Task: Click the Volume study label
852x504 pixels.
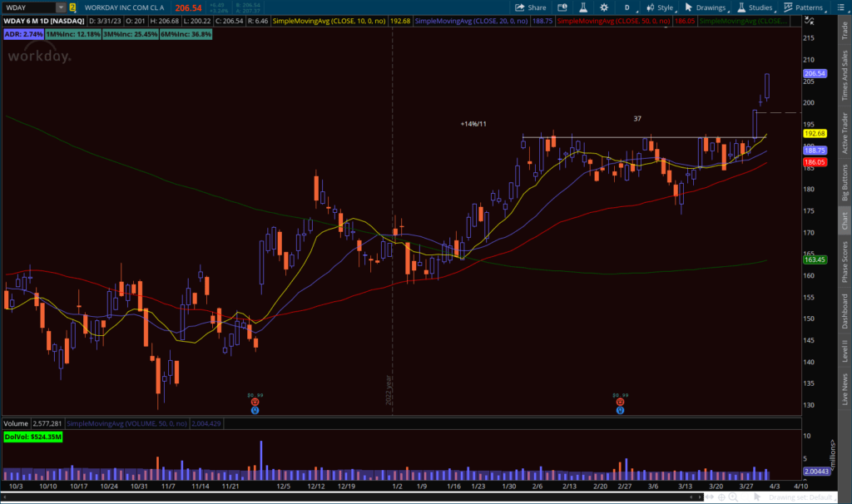Action: click(16, 423)
